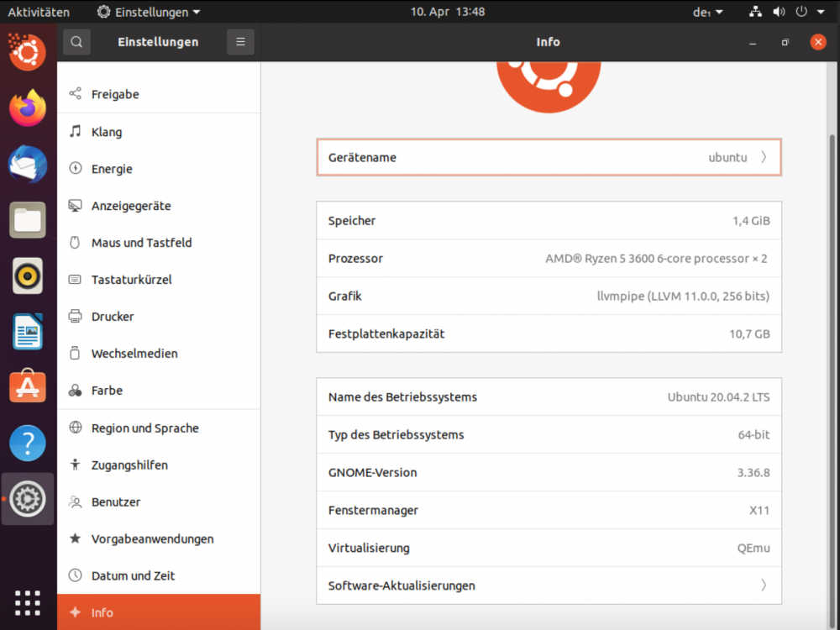
Task: Click the date and time 10. Apr 13:48
Action: (x=448, y=12)
